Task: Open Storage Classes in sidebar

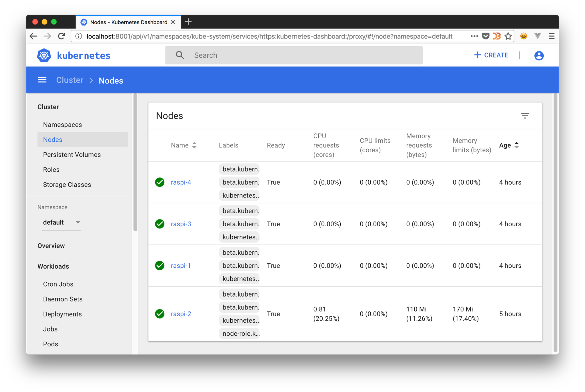Action: [67, 185]
